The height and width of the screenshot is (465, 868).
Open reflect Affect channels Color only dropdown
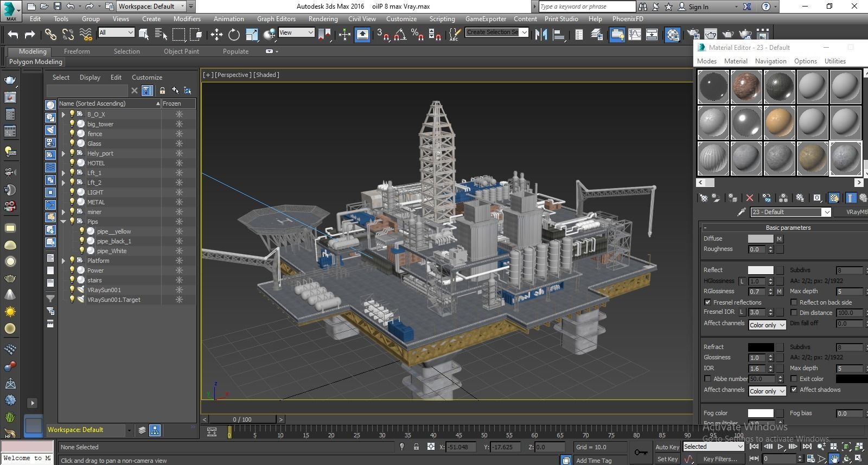pos(767,325)
